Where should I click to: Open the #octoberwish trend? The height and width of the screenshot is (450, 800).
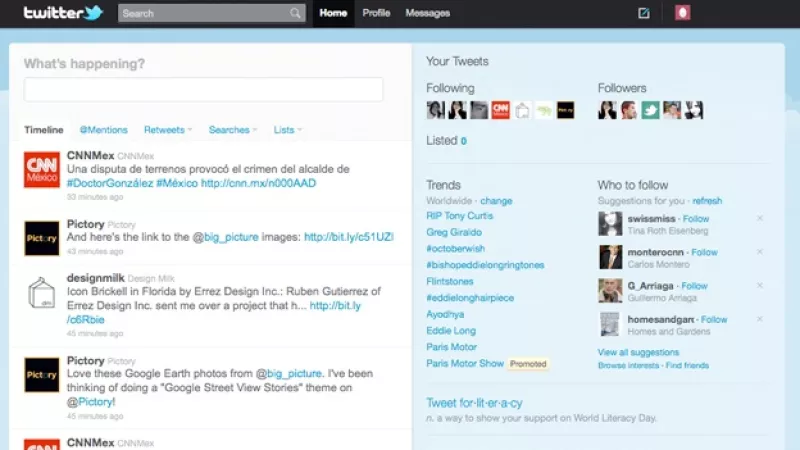456,248
